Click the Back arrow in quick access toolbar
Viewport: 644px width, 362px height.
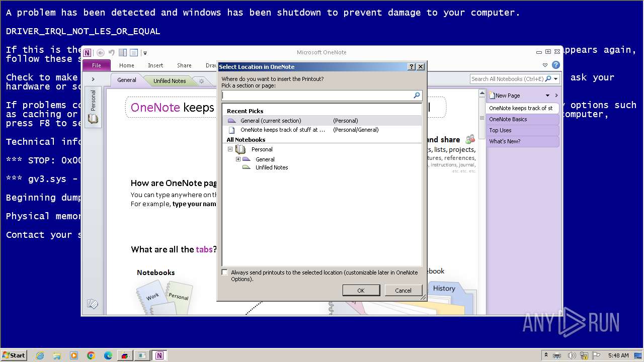101,53
